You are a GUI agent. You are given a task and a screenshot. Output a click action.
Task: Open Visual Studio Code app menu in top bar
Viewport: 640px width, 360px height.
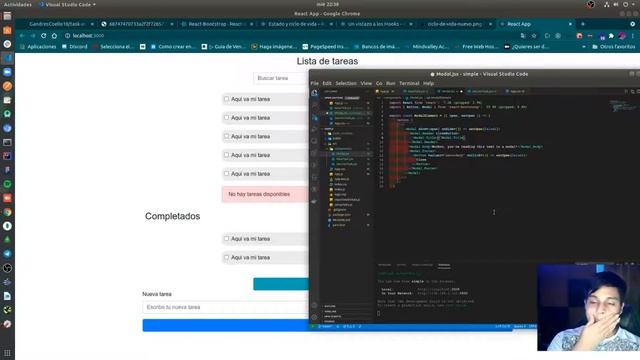67,4
